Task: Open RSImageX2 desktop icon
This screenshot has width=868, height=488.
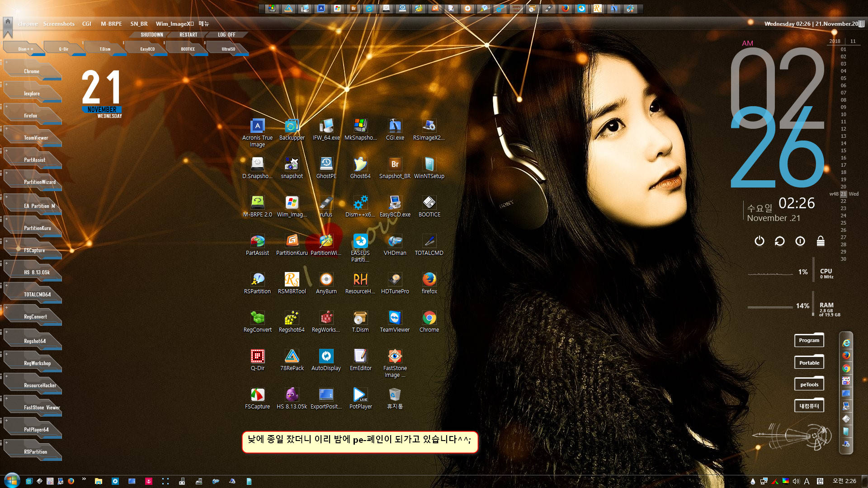Action: click(x=429, y=130)
